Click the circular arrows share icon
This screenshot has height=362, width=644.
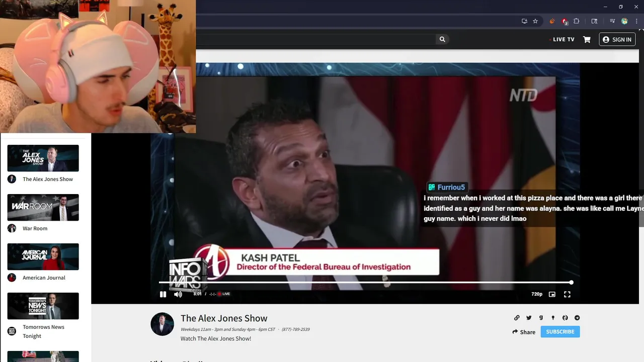[x=565, y=318]
